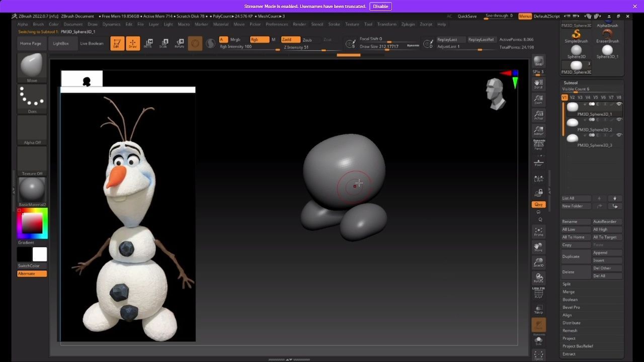Open the Dots stroke type selector
This screenshot has width=644, height=362.
point(32,99)
